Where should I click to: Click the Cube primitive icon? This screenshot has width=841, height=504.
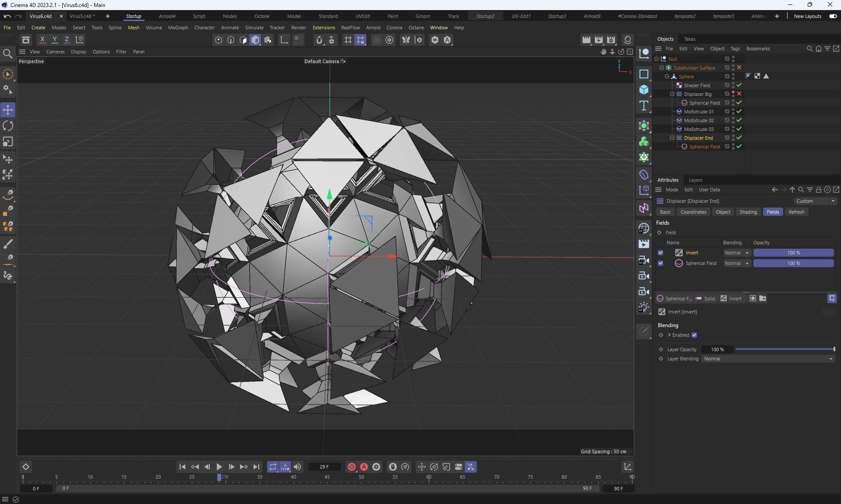pos(643,90)
